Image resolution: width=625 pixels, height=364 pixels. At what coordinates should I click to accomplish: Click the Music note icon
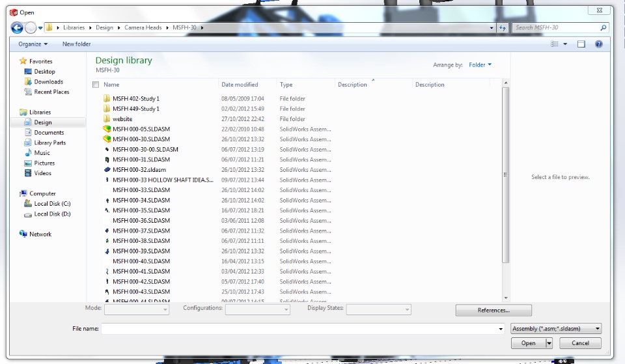tap(28, 152)
